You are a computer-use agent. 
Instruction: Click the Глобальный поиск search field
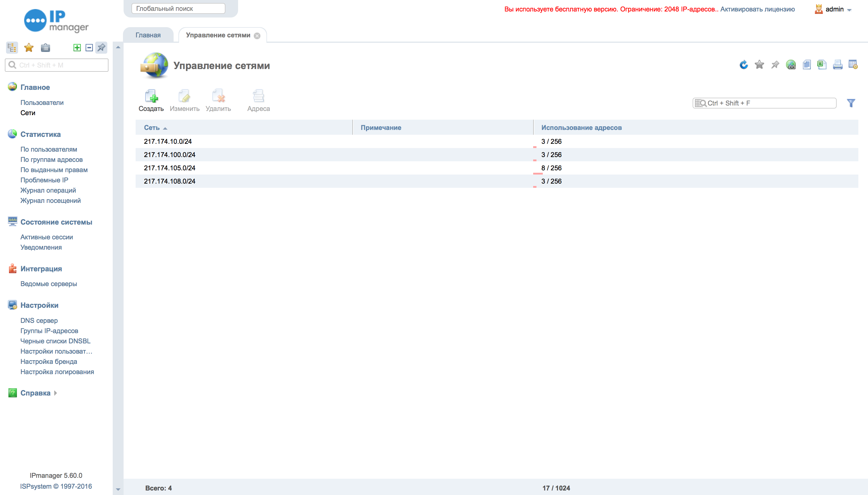[178, 8]
